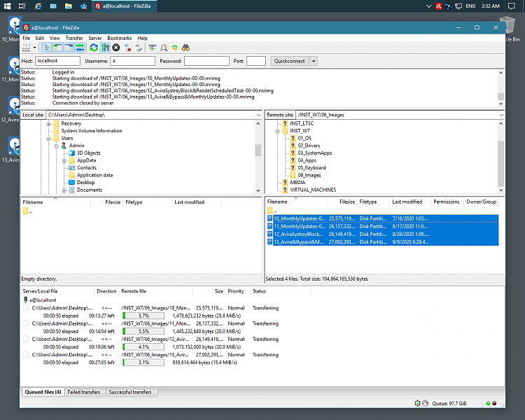Expand the Recovery folder in local tree
This screenshot has width=525, height=420.
(48, 124)
